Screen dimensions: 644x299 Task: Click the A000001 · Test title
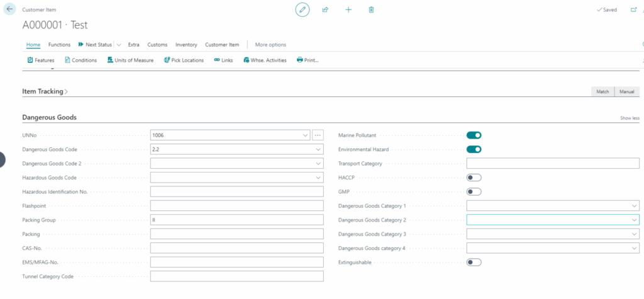click(55, 25)
